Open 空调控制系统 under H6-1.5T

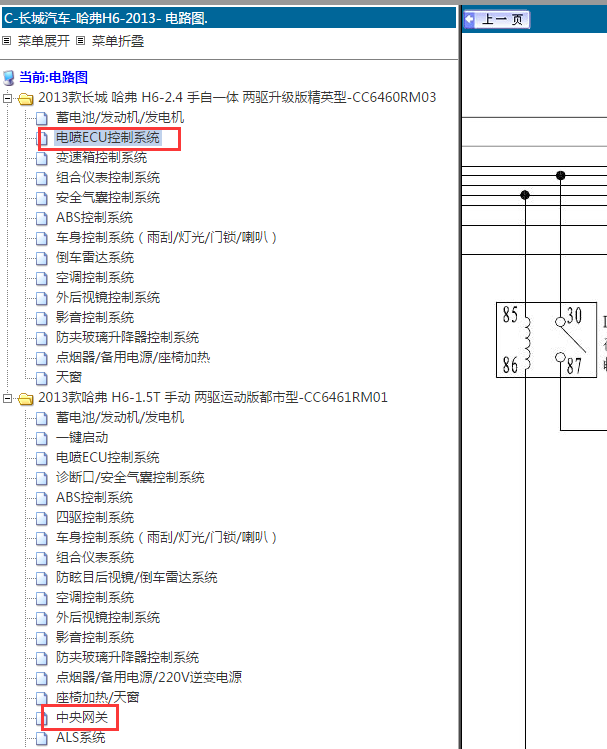[95, 598]
